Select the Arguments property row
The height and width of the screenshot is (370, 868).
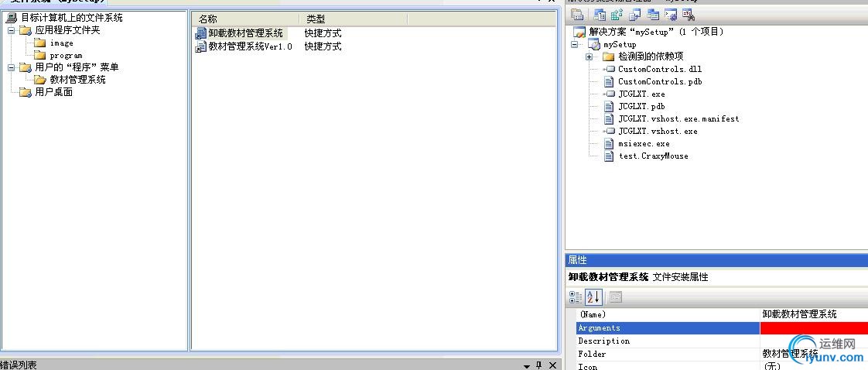[x=722, y=328]
